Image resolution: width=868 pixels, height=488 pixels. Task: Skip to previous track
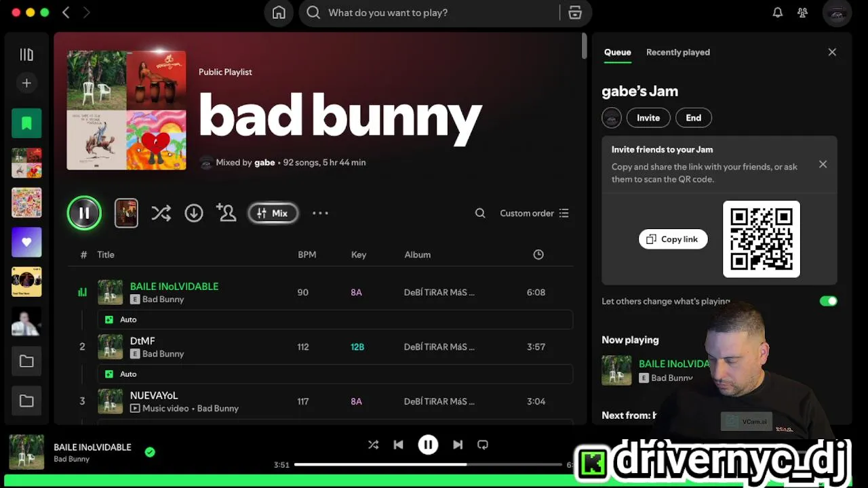(399, 445)
